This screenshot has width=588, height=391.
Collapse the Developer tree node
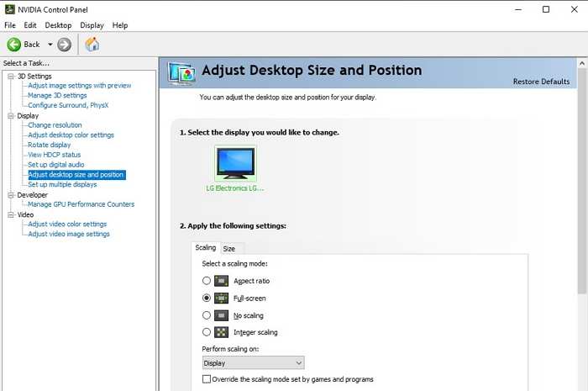click(11, 195)
